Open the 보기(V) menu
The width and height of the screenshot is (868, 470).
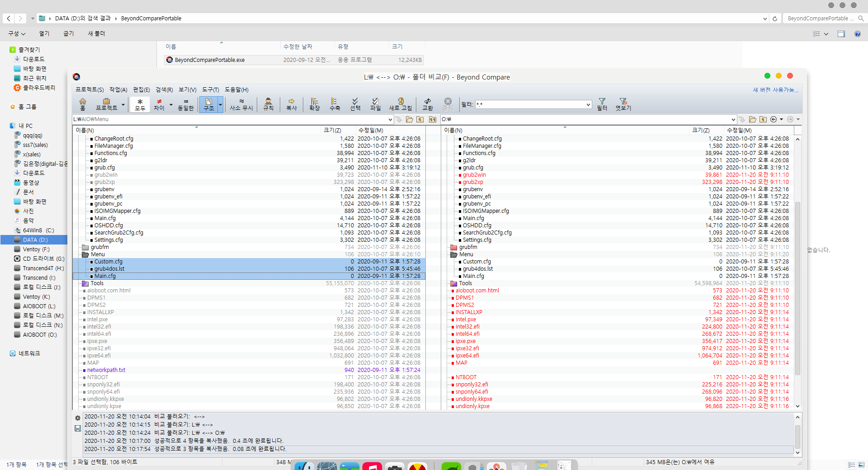[188, 90]
